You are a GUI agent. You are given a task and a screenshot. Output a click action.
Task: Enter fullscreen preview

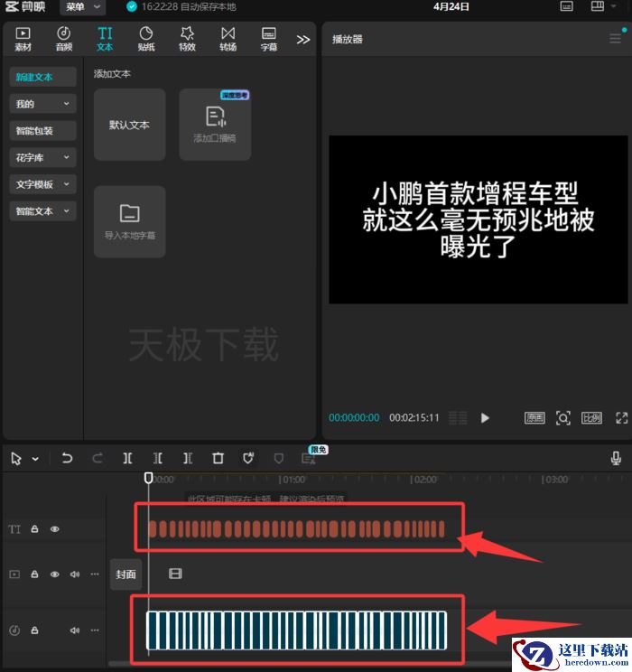[x=622, y=418]
